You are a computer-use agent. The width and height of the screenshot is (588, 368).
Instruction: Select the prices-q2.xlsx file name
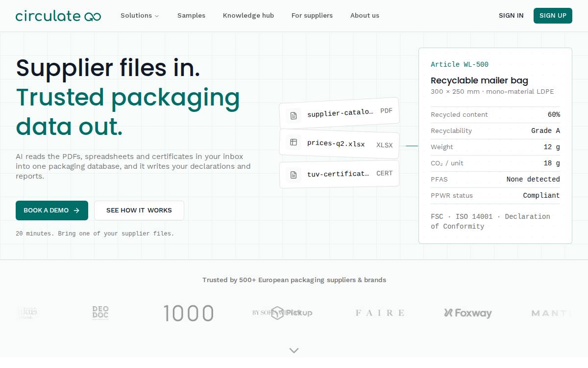(336, 144)
